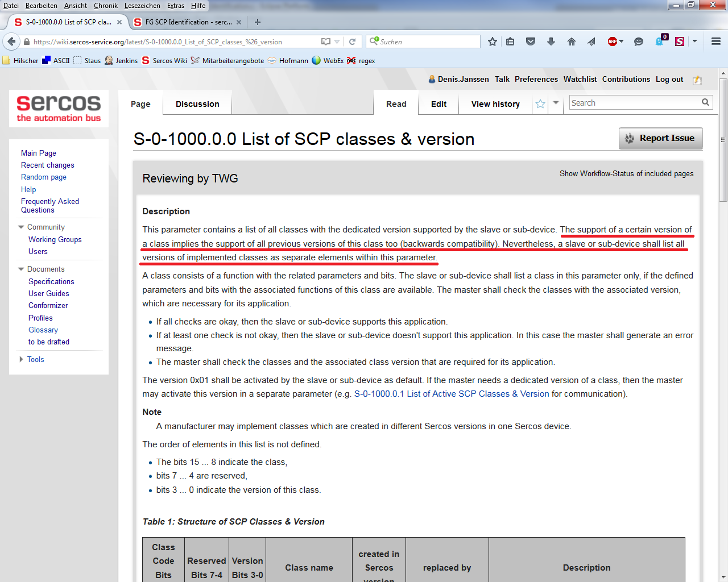Open the downloads arrow icon
Viewport: 728px width, 582px height.
551,41
